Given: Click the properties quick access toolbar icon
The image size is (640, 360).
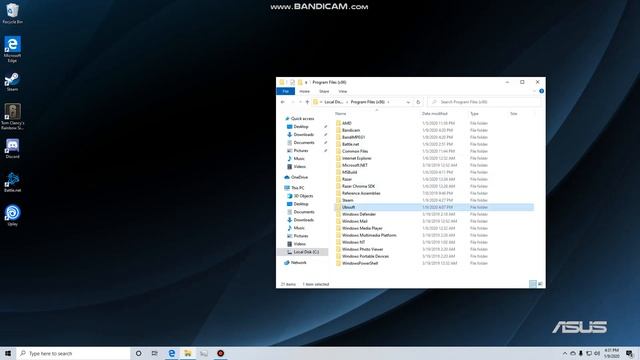Looking at the screenshot, I should click(x=292, y=82).
